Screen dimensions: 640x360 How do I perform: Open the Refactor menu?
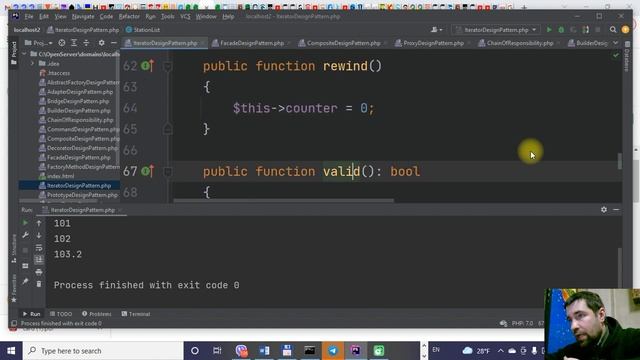[129, 17]
